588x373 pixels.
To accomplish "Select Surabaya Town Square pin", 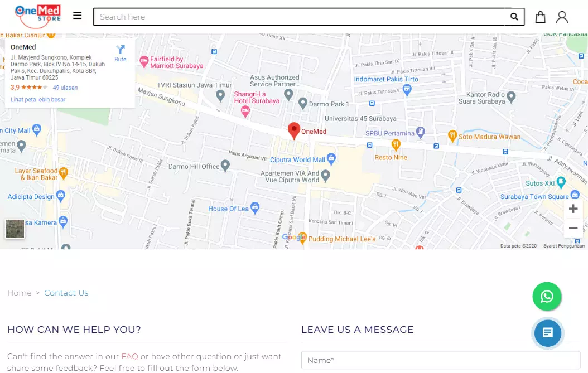I will [x=575, y=195].
